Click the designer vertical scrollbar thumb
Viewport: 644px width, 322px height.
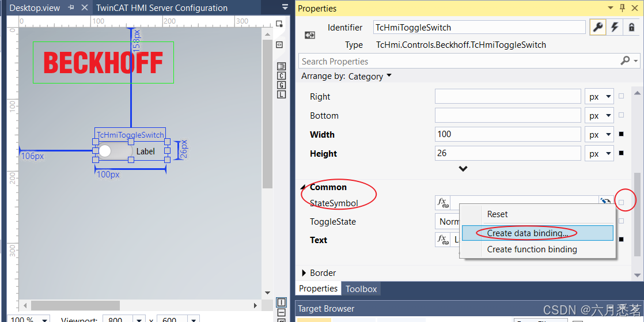[267, 114]
